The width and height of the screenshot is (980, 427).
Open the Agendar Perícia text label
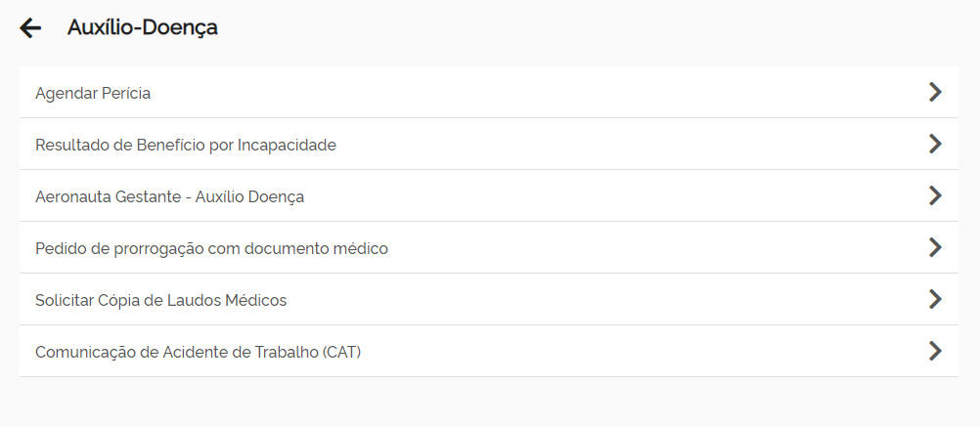click(x=93, y=93)
